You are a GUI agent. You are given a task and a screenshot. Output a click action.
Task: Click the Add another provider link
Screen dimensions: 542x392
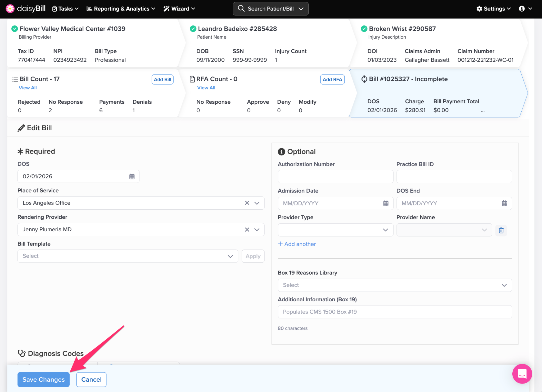coord(297,244)
